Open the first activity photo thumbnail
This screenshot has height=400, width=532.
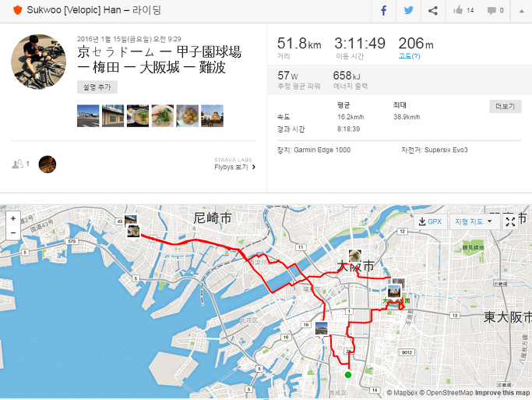[x=88, y=115]
